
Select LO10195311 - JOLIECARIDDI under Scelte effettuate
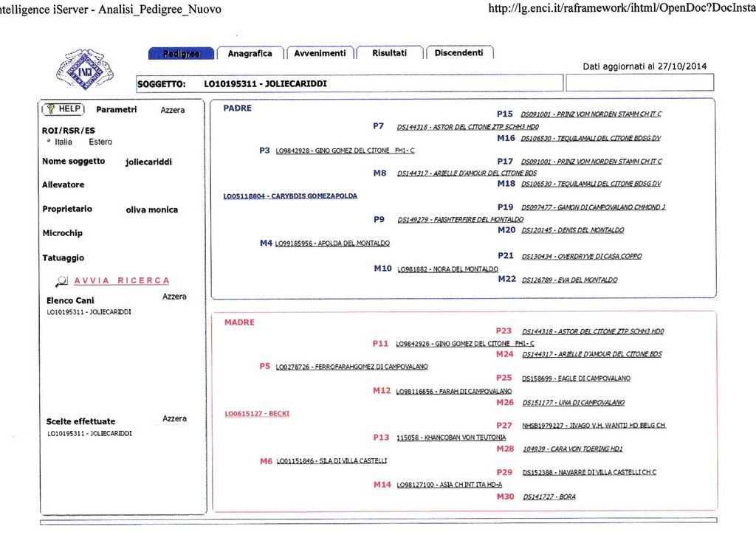click(89, 434)
